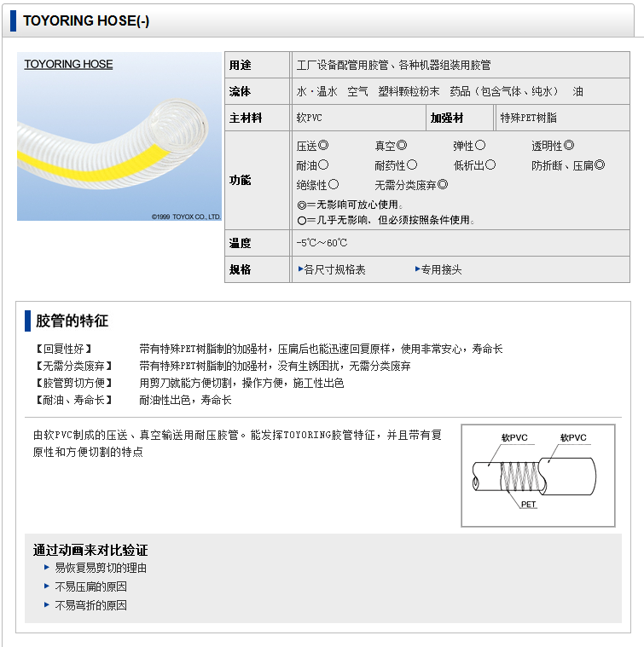Click the 【耐油、寿命长】 feature label

pyautogui.click(x=74, y=400)
